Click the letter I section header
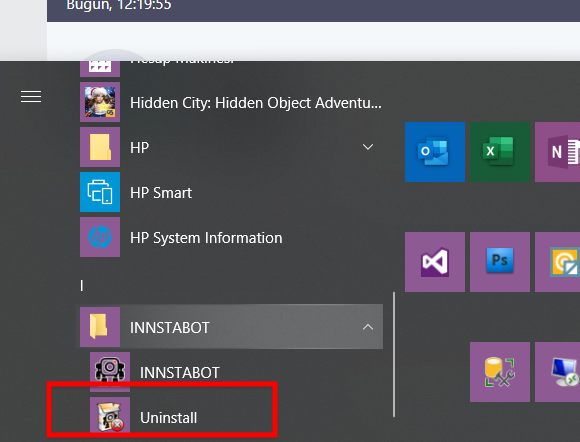580x442 pixels. pyautogui.click(x=82, y=286)
